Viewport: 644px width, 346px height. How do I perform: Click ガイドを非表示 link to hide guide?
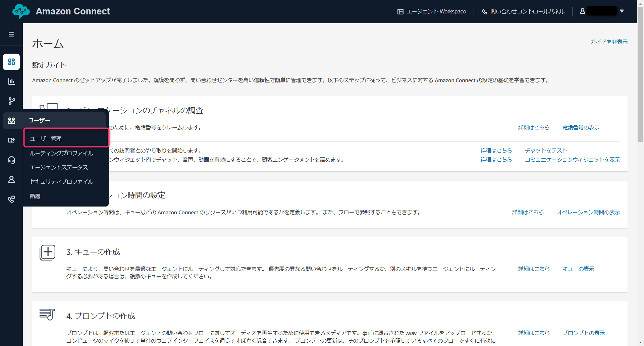(x=609, y=42)
